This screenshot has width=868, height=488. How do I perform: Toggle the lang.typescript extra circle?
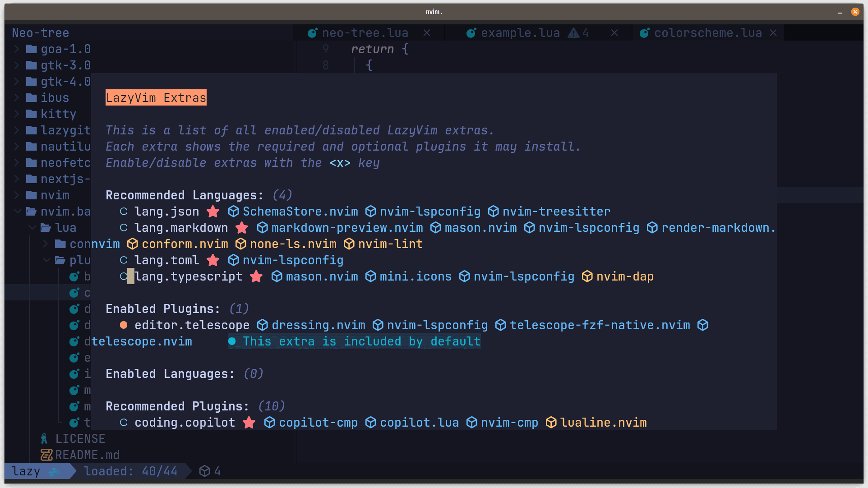click(x=124, y=276)
